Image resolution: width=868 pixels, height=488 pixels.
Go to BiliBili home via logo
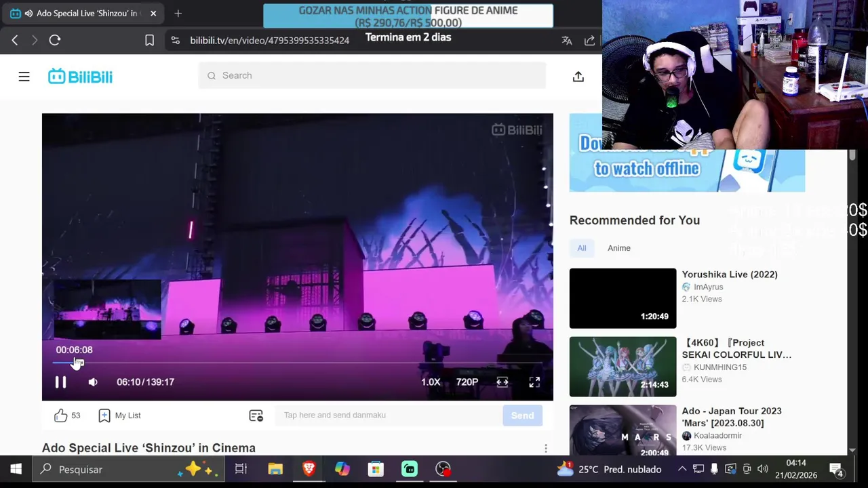pyautogui.click(x=80, y=77)
